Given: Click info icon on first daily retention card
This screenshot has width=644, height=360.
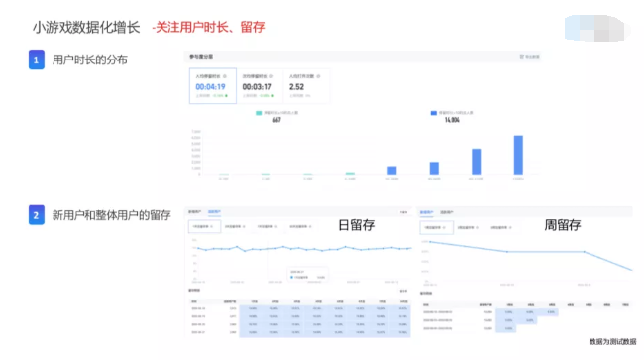Looking at the screenshot, I should coord(211,226).
